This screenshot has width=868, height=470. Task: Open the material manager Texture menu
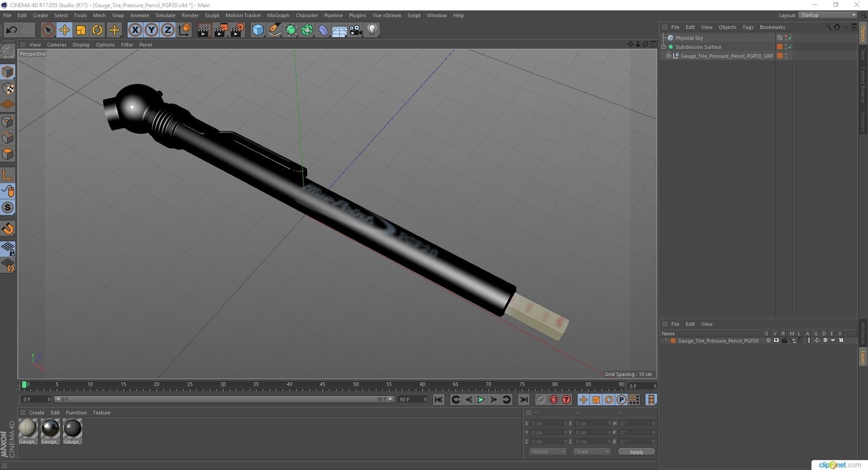click(x=101, y=413)
